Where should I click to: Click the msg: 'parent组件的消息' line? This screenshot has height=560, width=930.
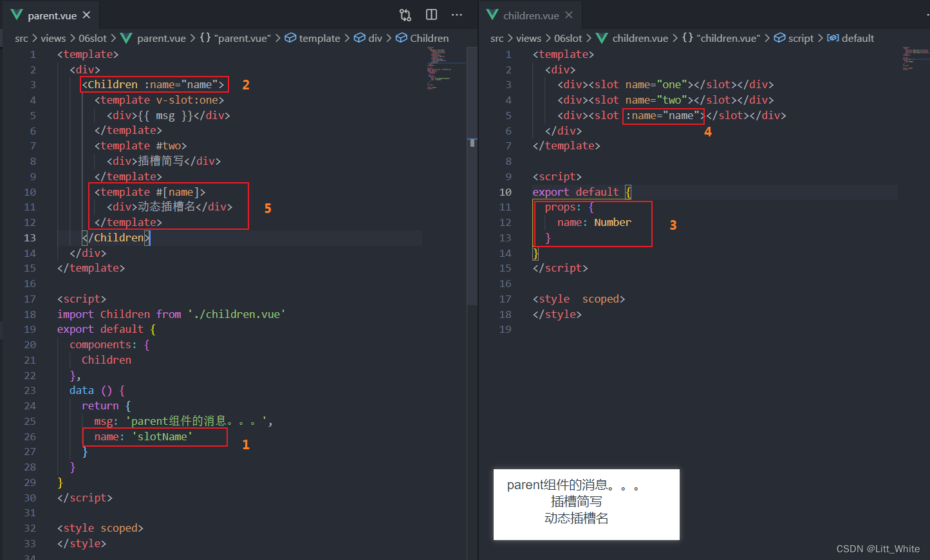[183, 421]
